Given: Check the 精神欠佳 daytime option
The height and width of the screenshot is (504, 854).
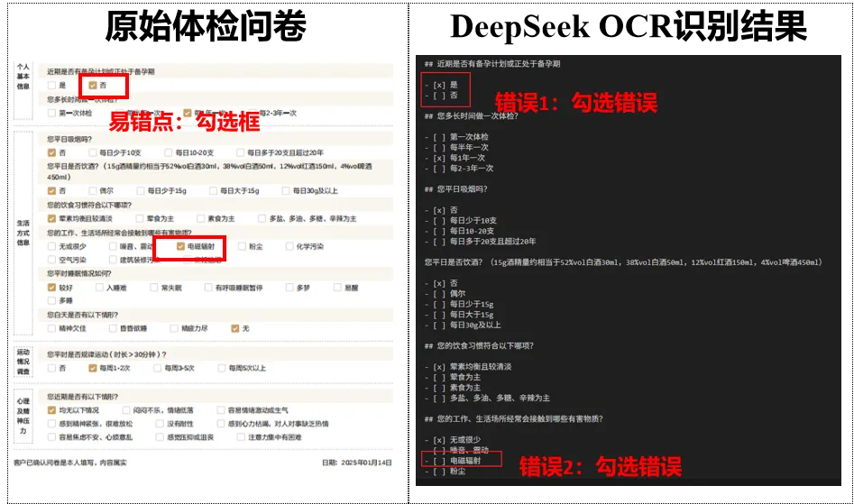Looking at the screenshot, I should pos(51,328).
